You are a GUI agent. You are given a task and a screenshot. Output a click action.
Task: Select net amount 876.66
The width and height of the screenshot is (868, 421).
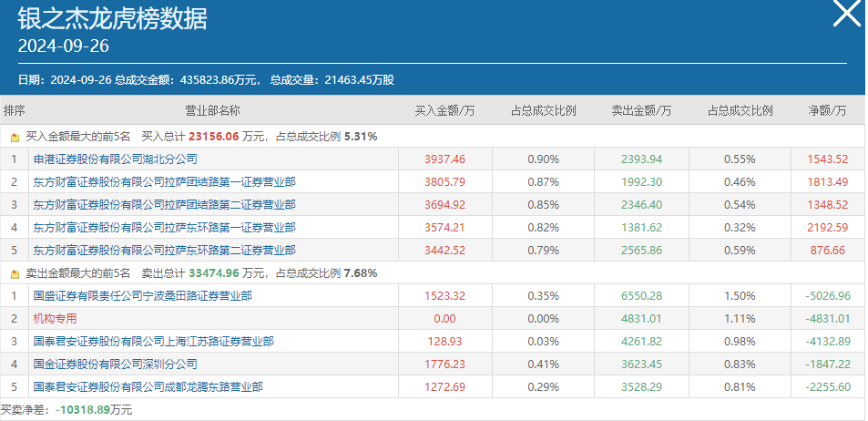click(x=827, y=251)
